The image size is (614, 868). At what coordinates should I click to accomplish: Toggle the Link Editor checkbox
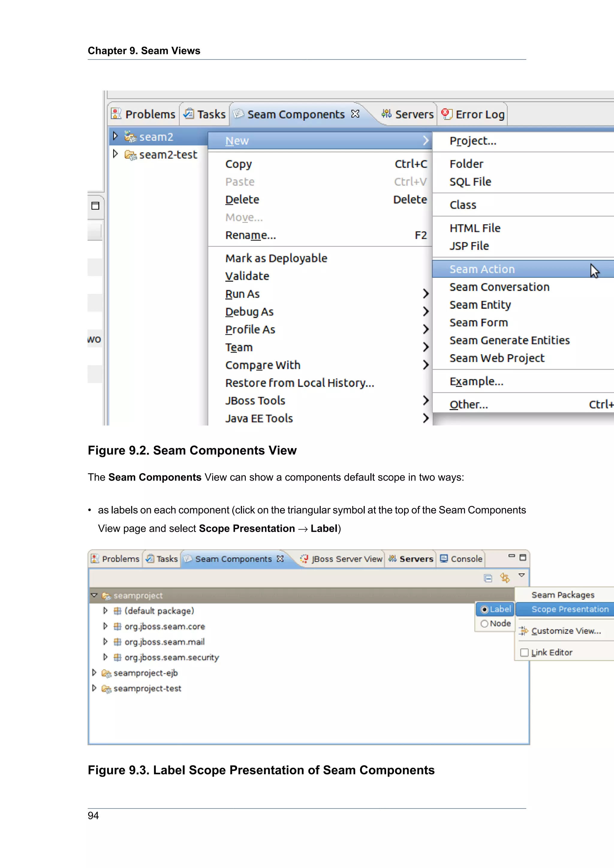524,652
